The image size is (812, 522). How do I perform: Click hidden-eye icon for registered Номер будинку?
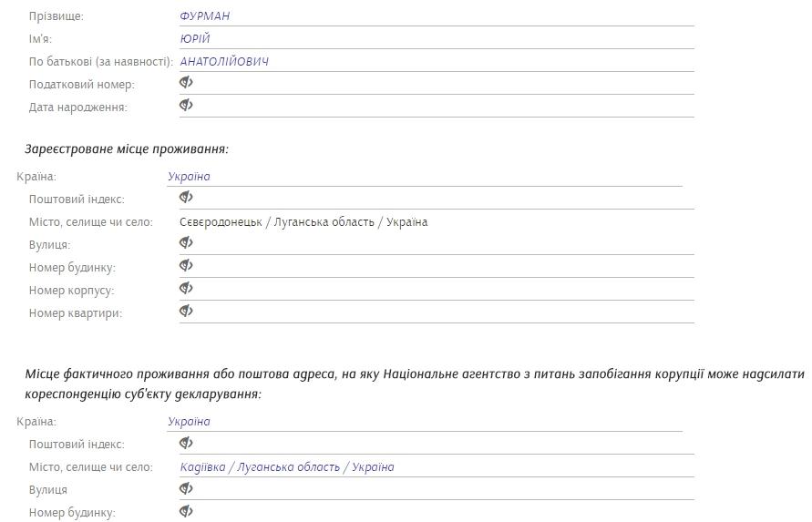pos(186,266)
